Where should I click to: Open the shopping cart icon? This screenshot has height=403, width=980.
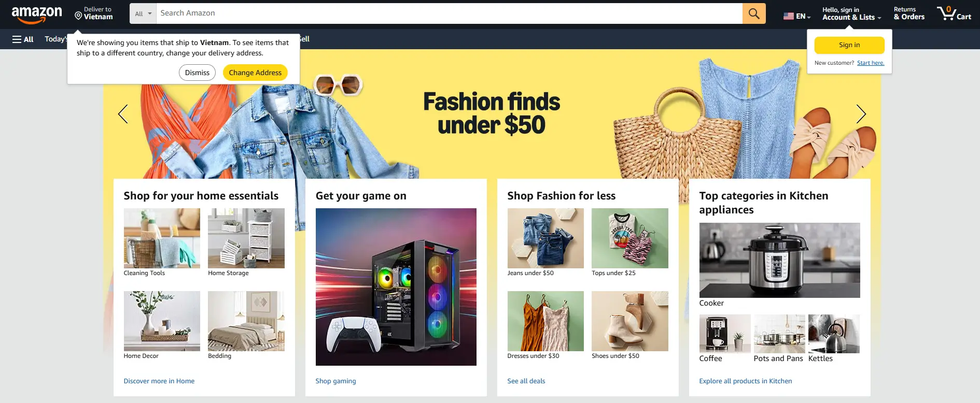(954, 13)
